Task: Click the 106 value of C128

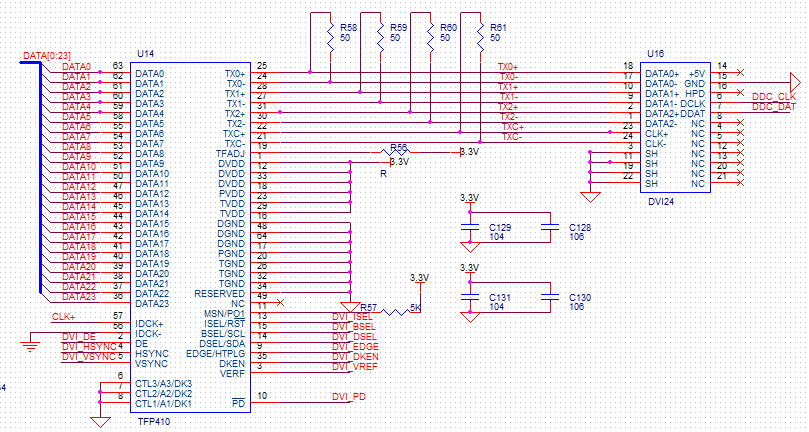Action: coord(576,236)
